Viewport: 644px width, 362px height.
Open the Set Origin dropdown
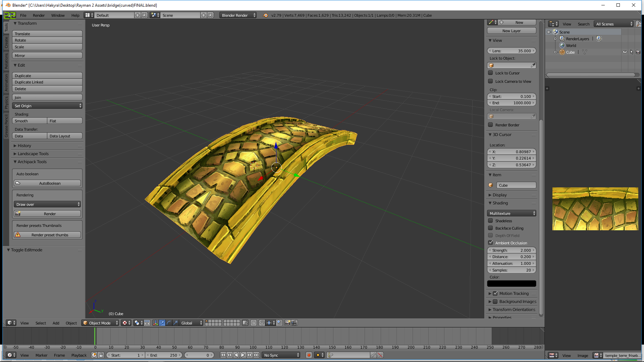(x=47, y=106)
